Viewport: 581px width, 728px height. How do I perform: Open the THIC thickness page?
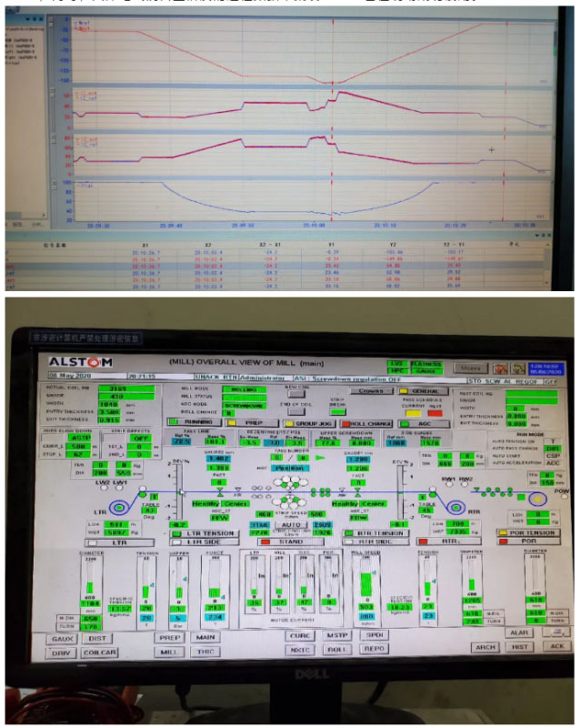pos(204,652)
